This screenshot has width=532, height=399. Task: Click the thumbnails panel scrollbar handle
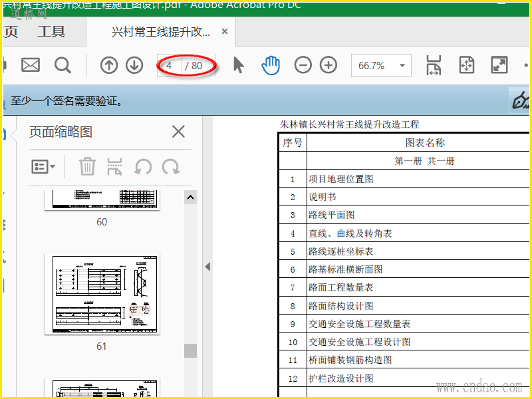[x=190, y=350]
